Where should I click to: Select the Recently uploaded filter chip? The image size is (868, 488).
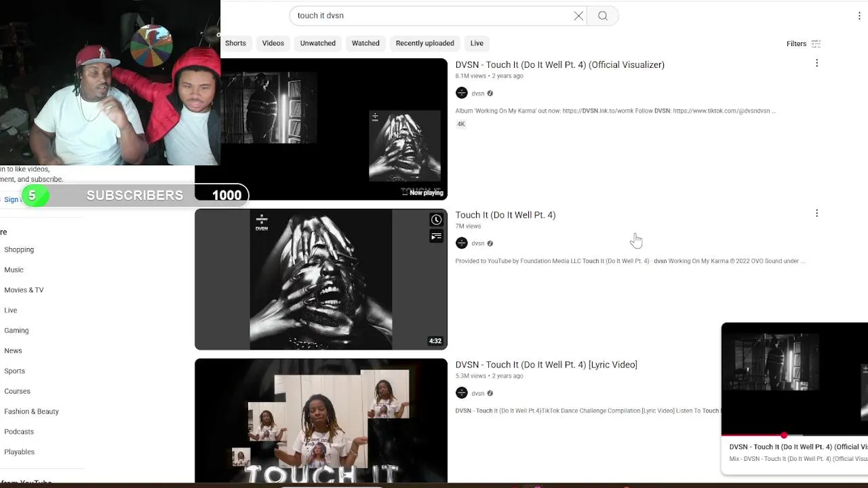425,43
